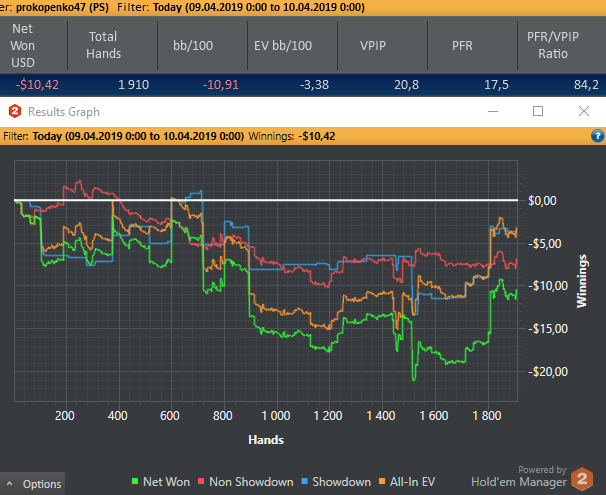Sort by VPIP column header

click(x=373, y=45)
